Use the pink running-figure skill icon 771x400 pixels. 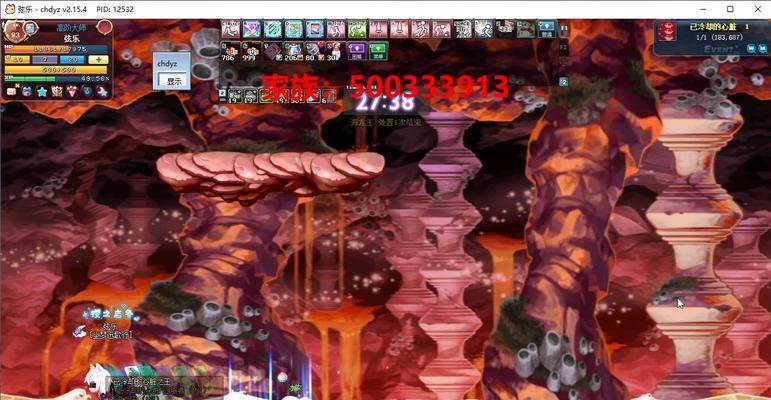421,29
